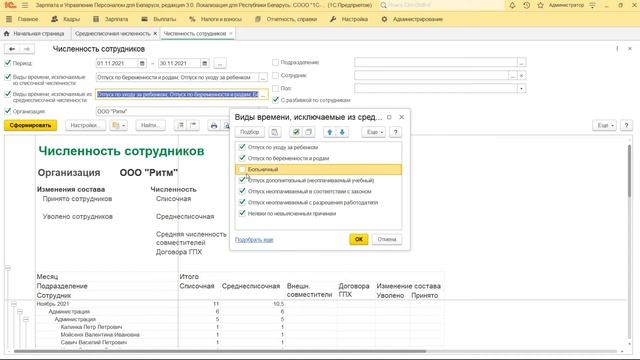Click the notifications bell icon
This screenshot has width=640, height=360.
pyautogui.click(x=512, y=5)
